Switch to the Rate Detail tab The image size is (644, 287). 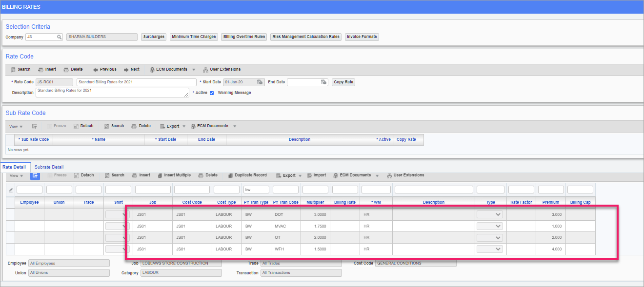(15, 167)
